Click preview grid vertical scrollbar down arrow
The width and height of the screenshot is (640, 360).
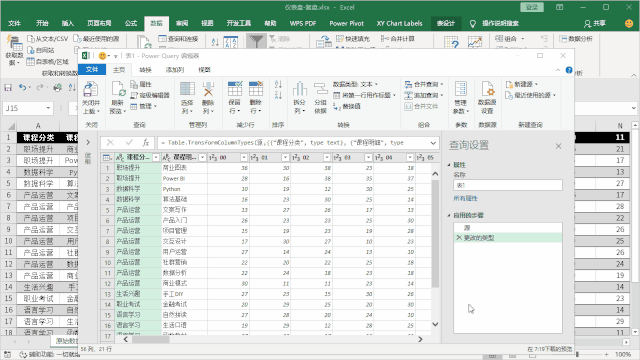coord(435,324)
